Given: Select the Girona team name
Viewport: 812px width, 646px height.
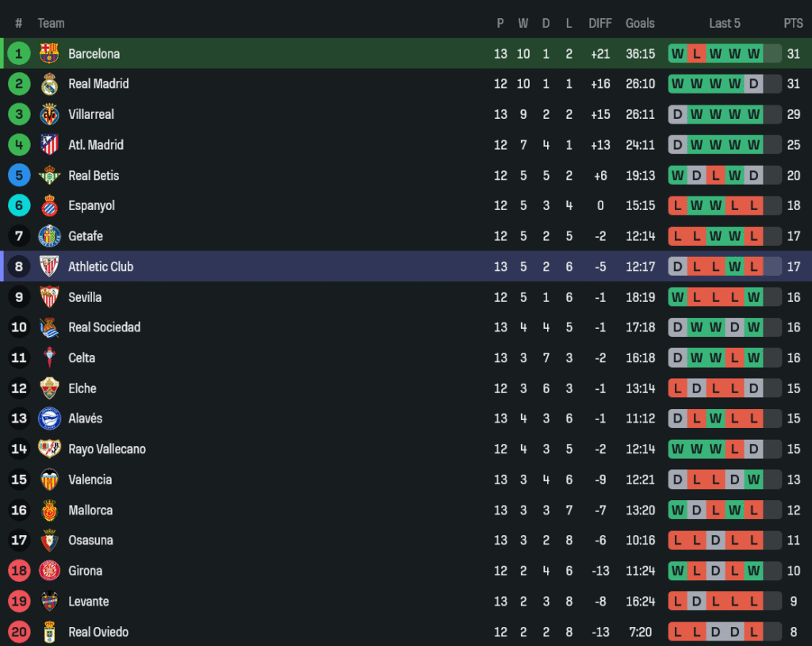Looking at the screenshot, I should [85, 571].
